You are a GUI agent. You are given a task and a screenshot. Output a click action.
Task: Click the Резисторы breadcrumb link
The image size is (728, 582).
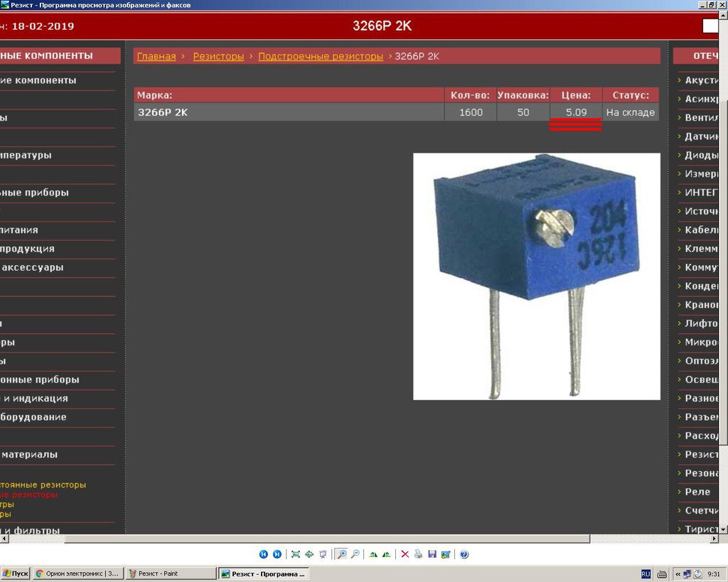[x=218, y=56]
